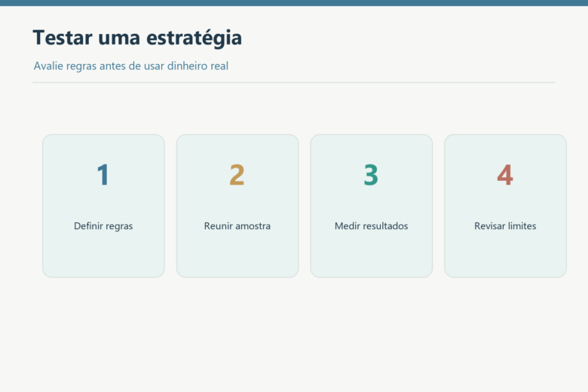Open the 'Definir regras' step card
The image size is (588, 392).
tap(103, 206)
